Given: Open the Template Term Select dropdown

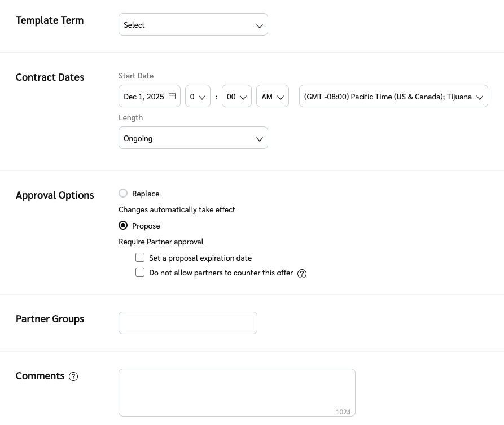Looking at the screenshot, I should 193,25.
